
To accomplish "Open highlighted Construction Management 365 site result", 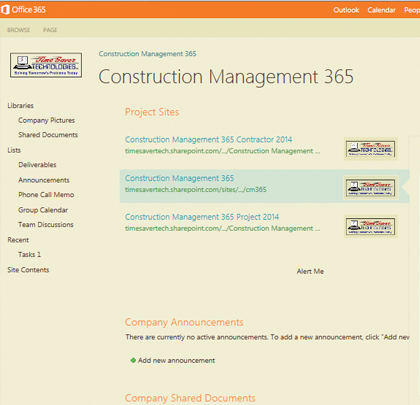I will (x=179, y=178).
